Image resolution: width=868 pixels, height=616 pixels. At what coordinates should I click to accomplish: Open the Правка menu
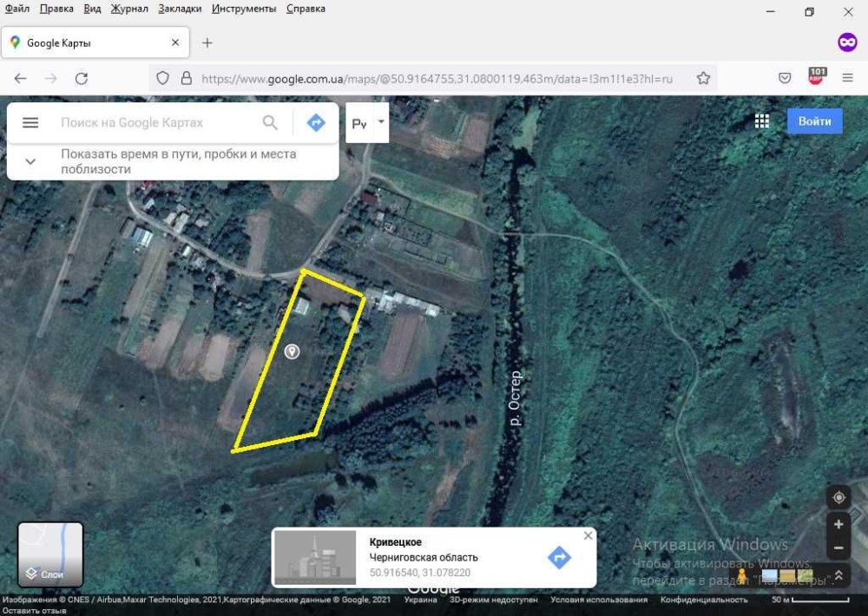point(56,9)
